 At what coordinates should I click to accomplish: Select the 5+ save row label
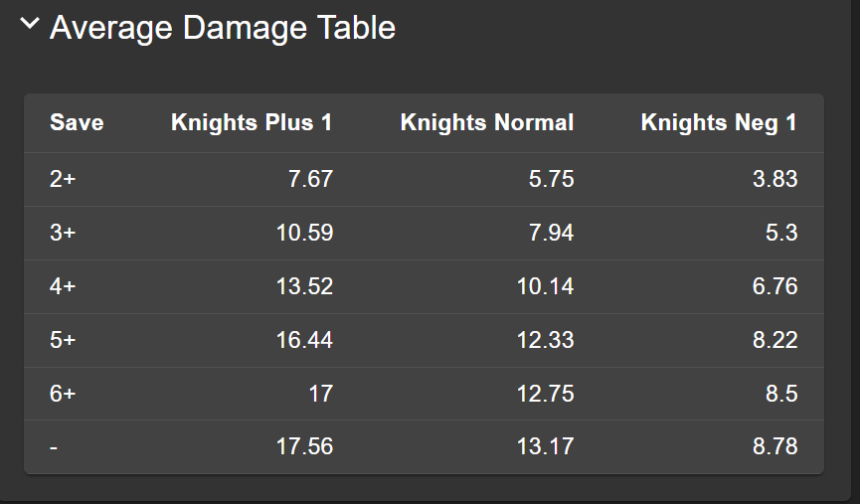pyautogui.click(x=63, y=340)
